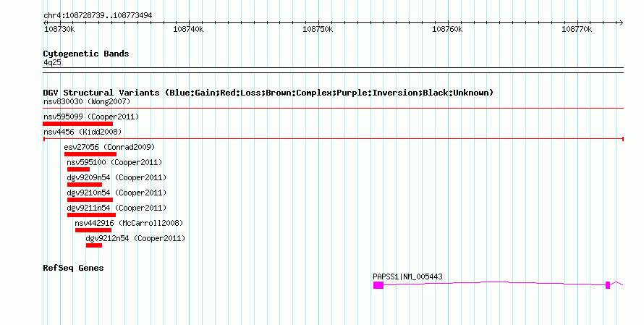Screen dimensions: 644x325
Task: Click the nsv442916 red loss bar
Action: coord(93,230)
